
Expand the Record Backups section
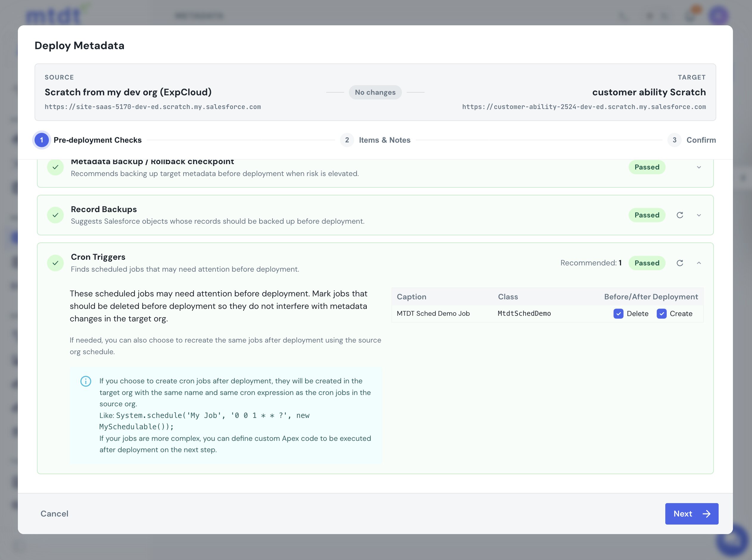click(x=699, y=215)
